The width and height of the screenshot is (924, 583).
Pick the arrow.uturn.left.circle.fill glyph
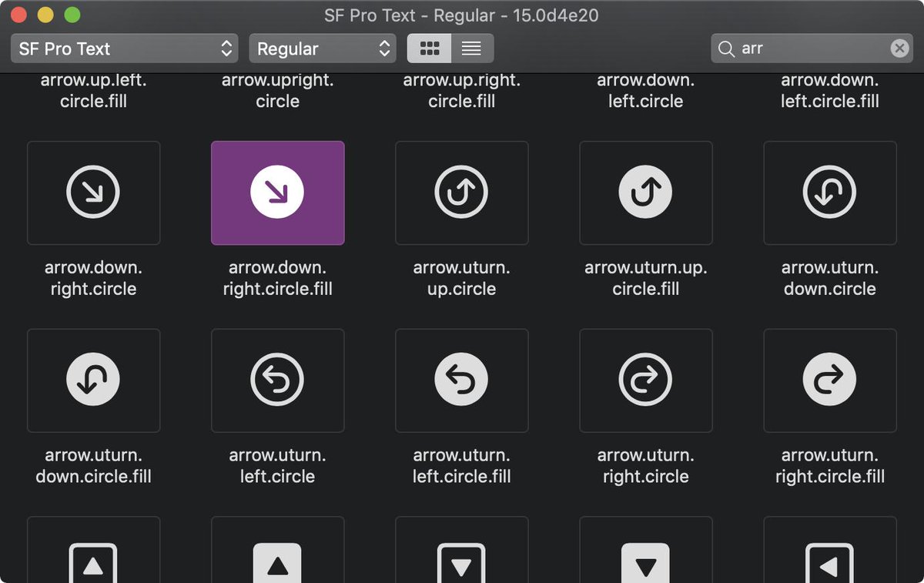[x=461, y=380]
